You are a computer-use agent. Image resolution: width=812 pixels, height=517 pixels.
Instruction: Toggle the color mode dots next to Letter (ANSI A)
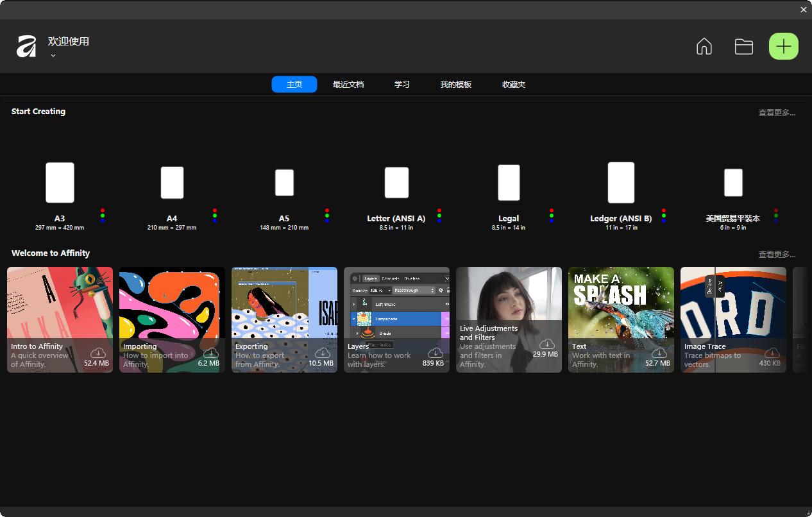coord(439,215)
